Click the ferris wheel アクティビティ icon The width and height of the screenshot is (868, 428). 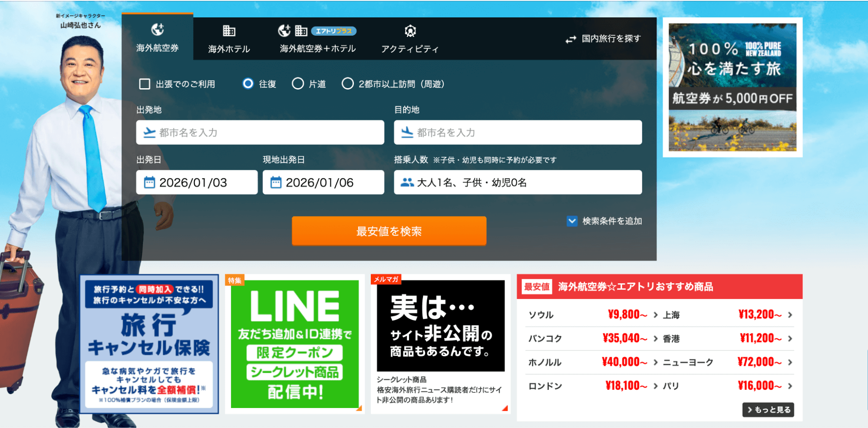coord(410,31)
